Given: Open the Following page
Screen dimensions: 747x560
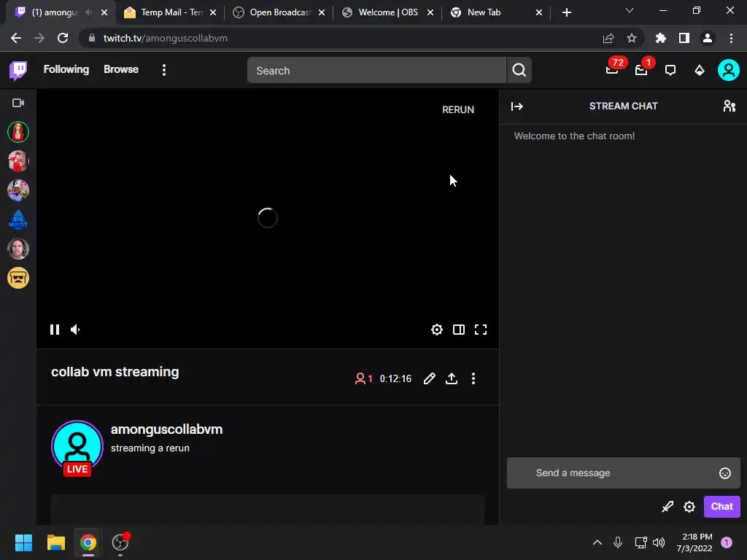Looking at the screenshot, I should coord(66,69).
